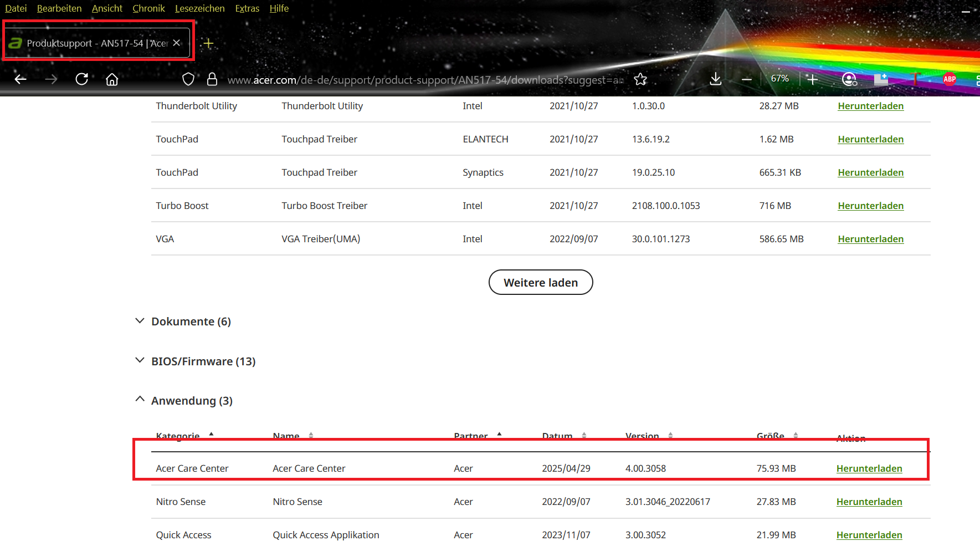Open the Ansicht menu
The image size is (980, 546).
tap(107, 8)
